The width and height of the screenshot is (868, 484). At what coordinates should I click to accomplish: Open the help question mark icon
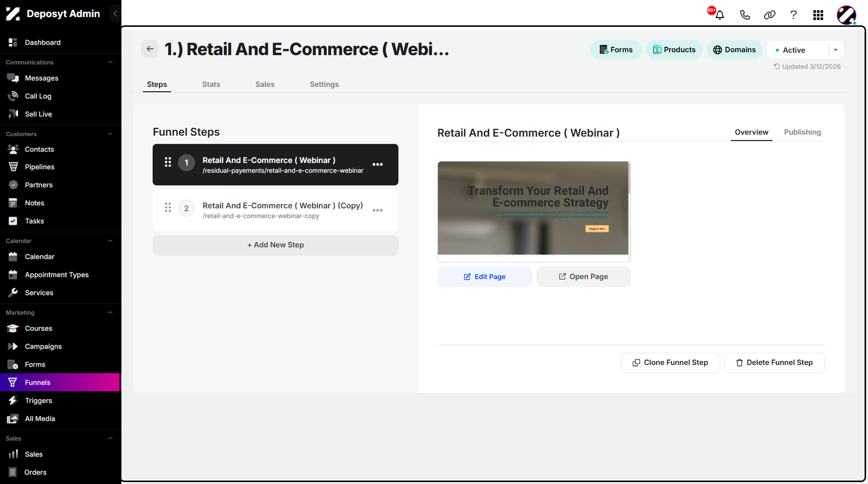(x=793, y=15)
